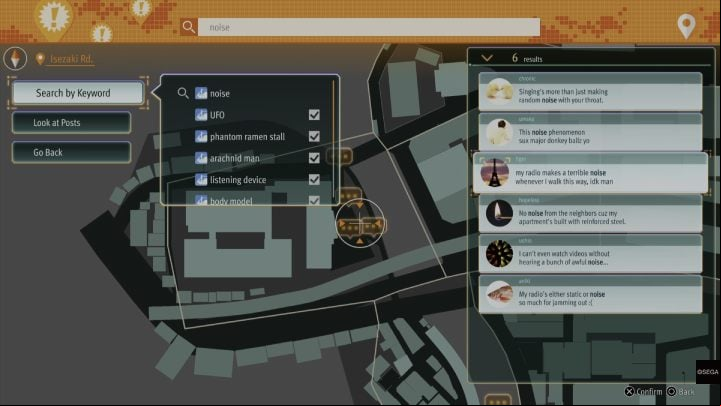Click the Eiffel Tower avatar on the radio post
This screenshot has height=406, width=721.
(494, 172)
